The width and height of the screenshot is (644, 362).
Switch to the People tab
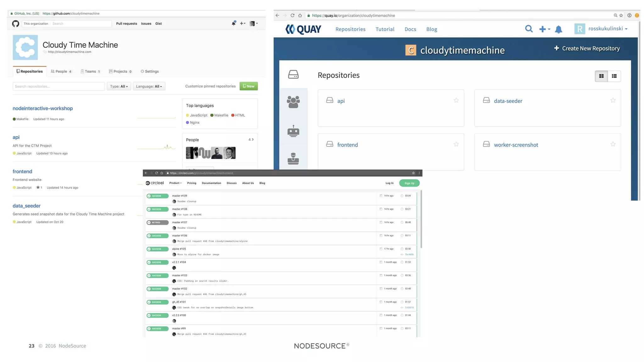pos(61,71)
